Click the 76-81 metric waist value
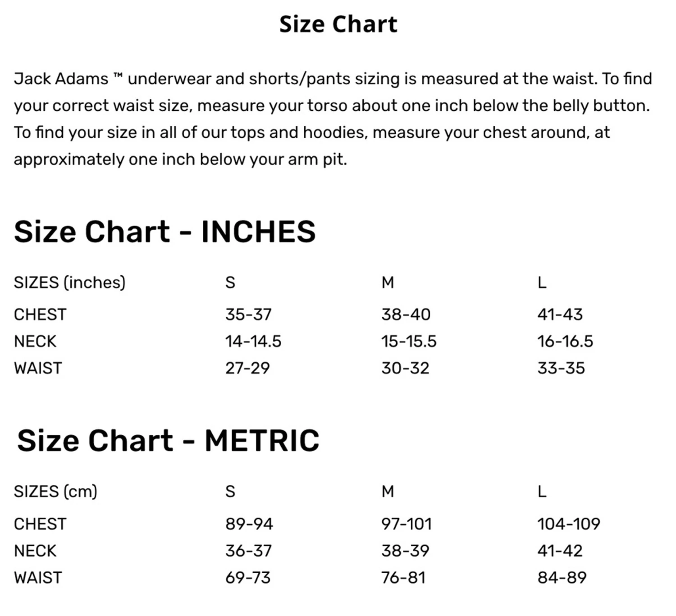Screen dimensions: 676x616 coord(403,578)
